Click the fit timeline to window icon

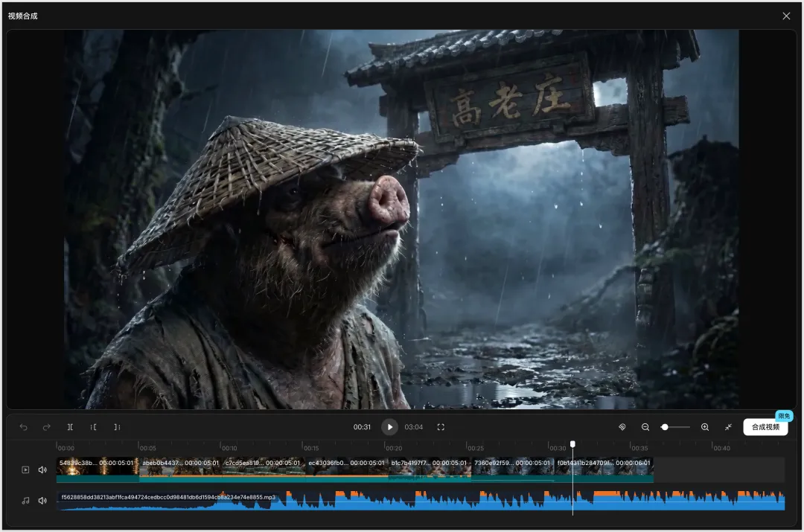pyautogui.click(x=728, y=427)
